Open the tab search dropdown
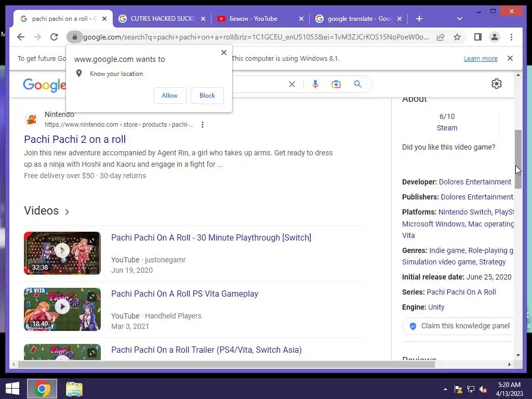 point(460,19)
